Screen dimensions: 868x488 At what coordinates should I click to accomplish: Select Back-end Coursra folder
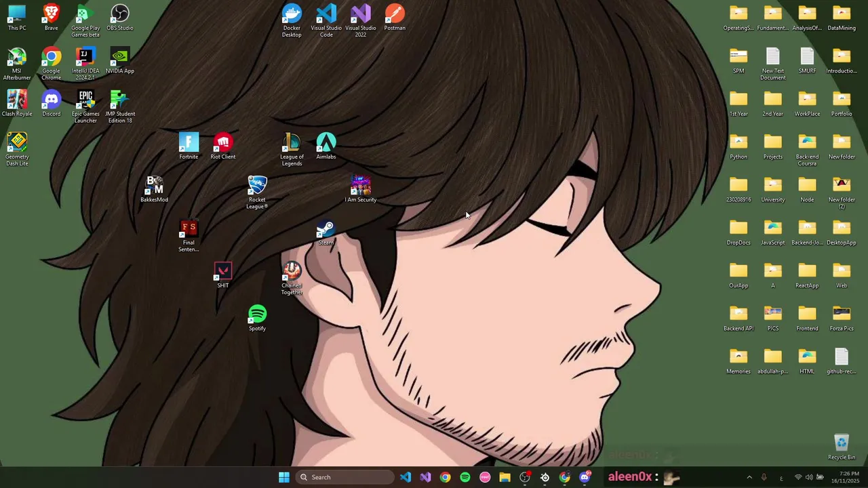[807, 149]
